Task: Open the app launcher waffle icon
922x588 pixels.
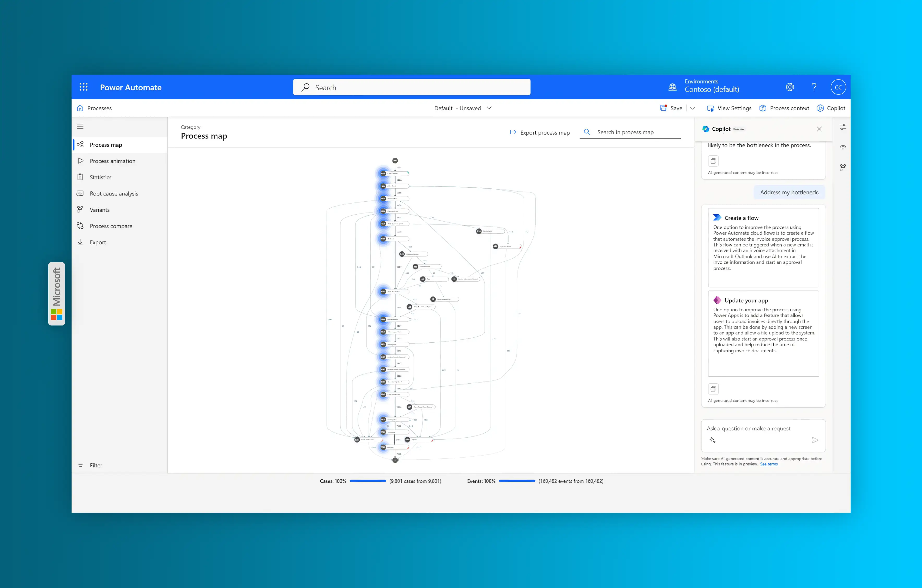Action: point(83,87)
